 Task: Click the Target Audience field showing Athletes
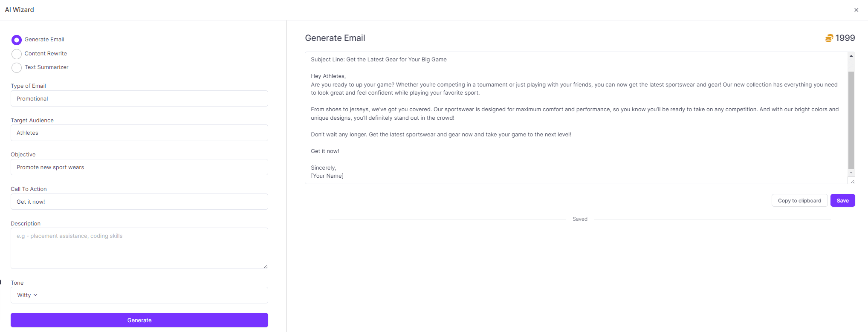[x=139, y=133]
